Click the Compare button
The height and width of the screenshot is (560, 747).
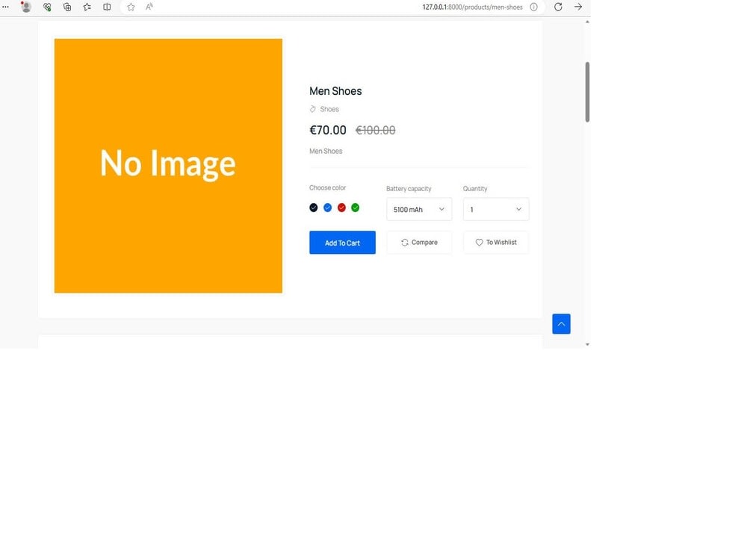(419, 243)
